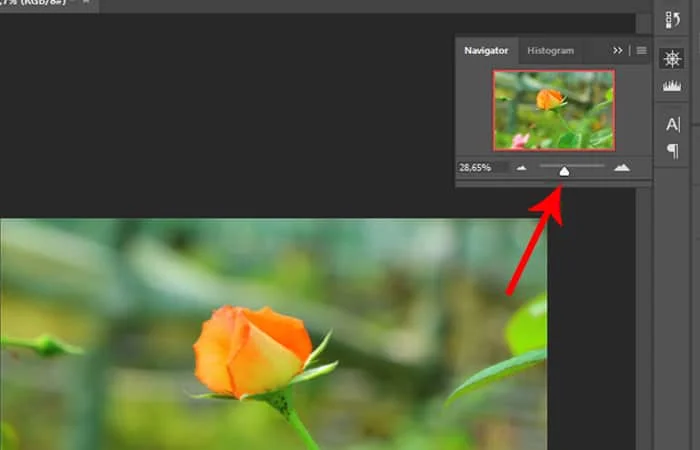This screenshot has width=700, height=450.
Task: Open the Character panel icon
Action: tap(673, 125)
